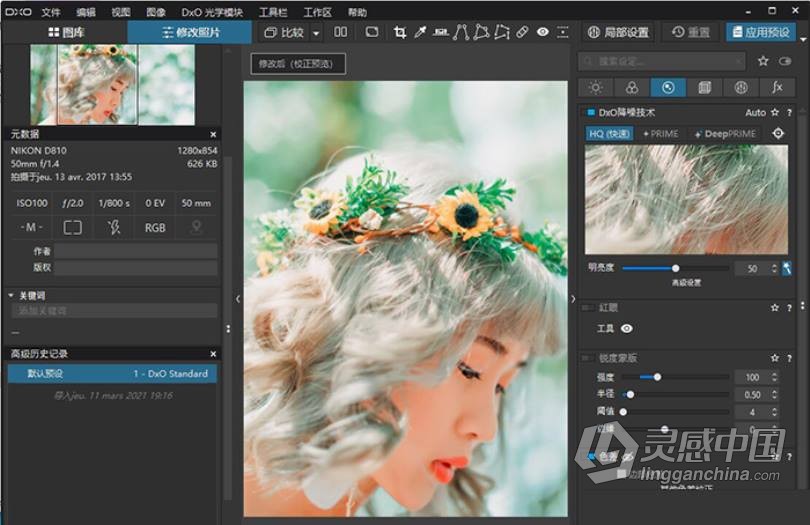Select the force parallels perspective tool

[461, 33]
